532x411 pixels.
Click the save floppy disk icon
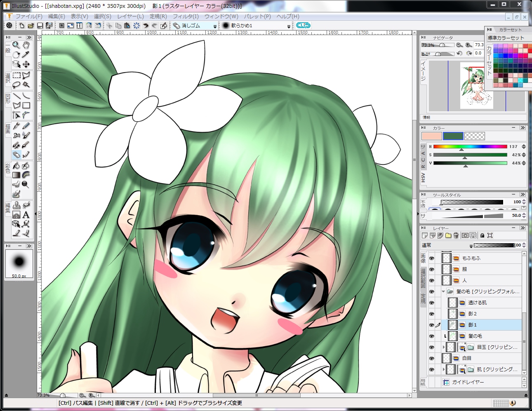(40, 26)
